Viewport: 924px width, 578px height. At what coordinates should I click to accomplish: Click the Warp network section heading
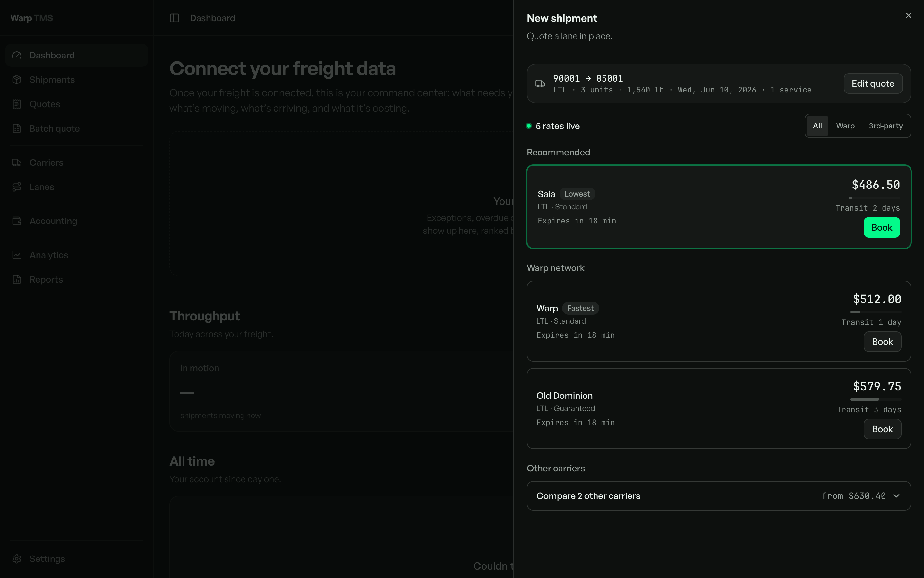pyautogui.click(x=556, y=268)
